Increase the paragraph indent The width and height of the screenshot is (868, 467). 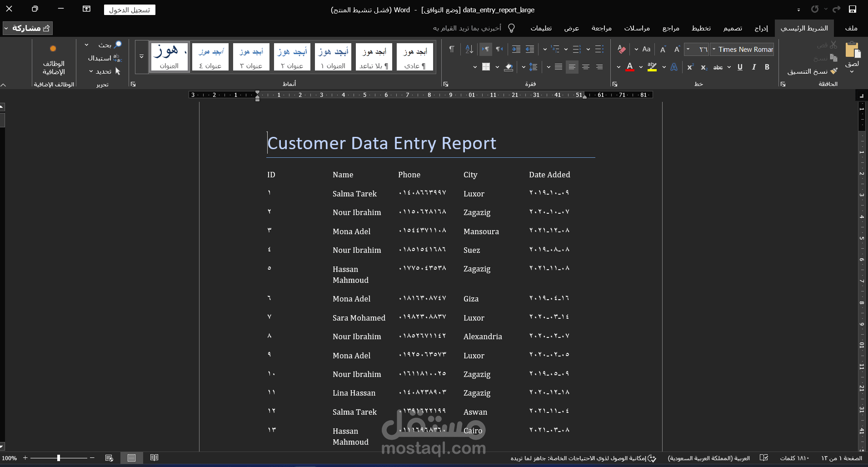pos(516,49)
